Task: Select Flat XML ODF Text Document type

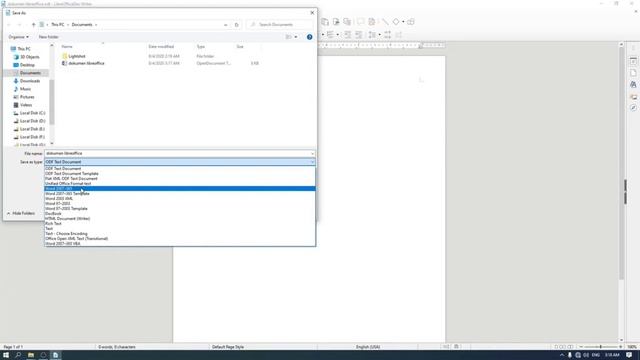Action: [x=180, y=178]
